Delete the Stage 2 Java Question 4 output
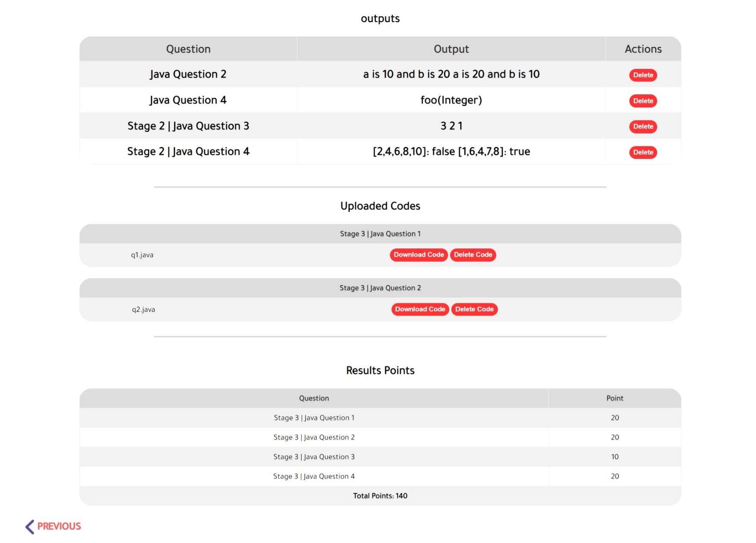Image resolution: width=756 pixels, height=543 pixels. click(643, 152)
